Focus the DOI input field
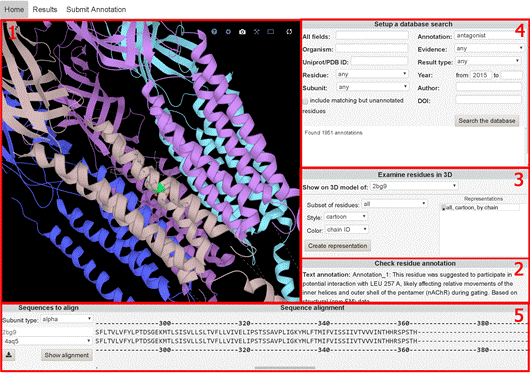 pyautogui.click(x=489, y=100)
